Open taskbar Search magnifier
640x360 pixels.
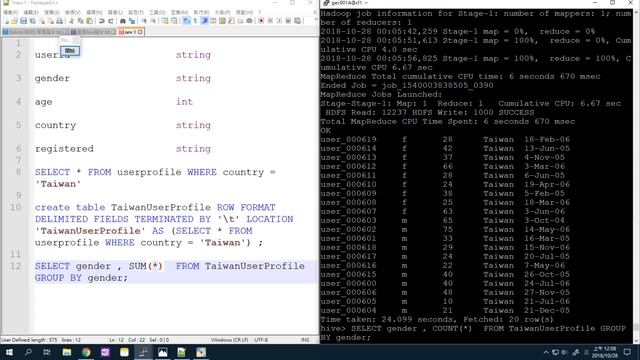28,352
